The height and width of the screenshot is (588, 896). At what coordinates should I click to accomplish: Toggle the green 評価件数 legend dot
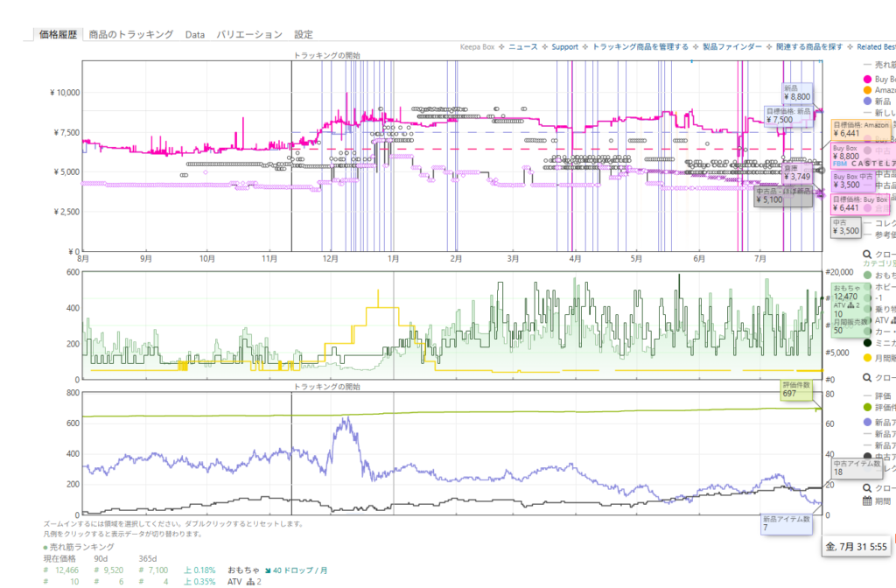(x=867, y=408)
